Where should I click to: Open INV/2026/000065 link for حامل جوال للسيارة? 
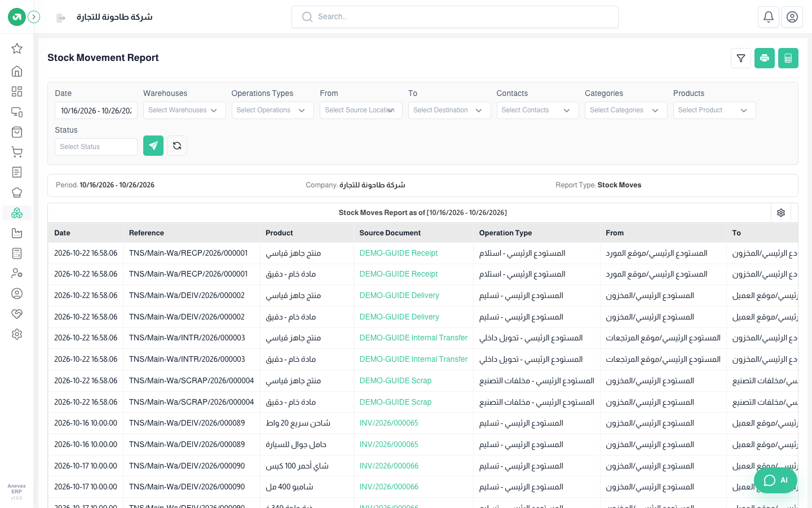[x=389, y=445]
